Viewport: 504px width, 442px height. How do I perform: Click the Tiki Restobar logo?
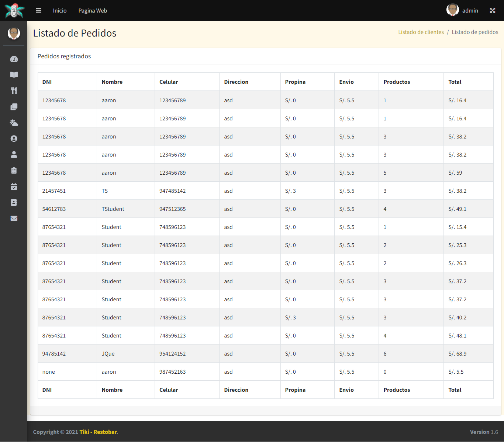(14, 10)
